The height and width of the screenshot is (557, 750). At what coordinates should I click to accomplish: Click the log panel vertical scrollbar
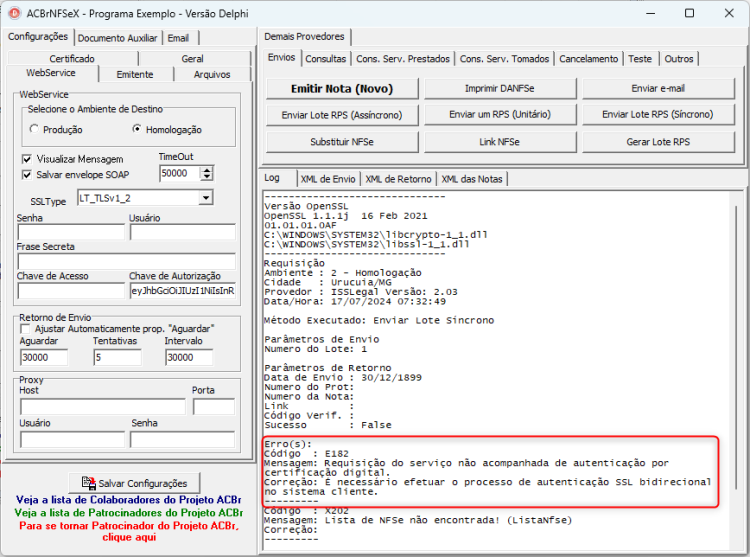click(736, 348)
